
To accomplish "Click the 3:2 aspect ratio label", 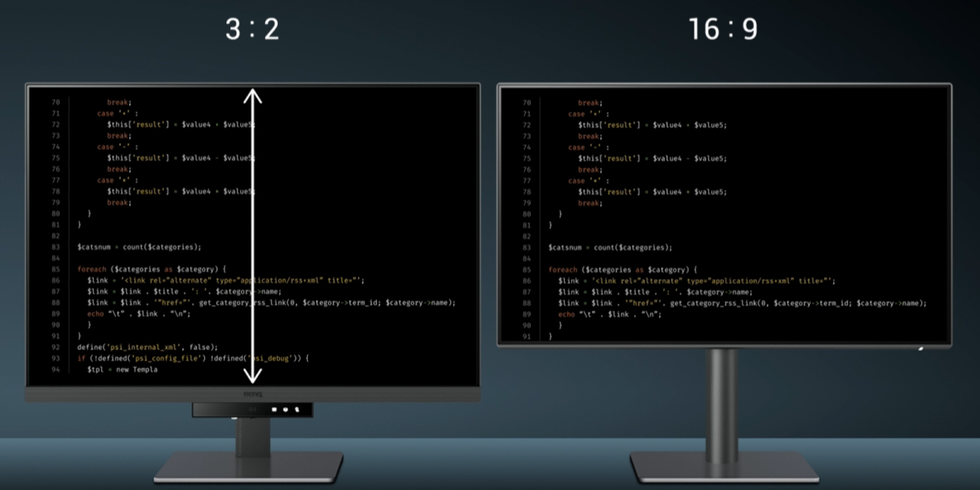I will [252, 30].
